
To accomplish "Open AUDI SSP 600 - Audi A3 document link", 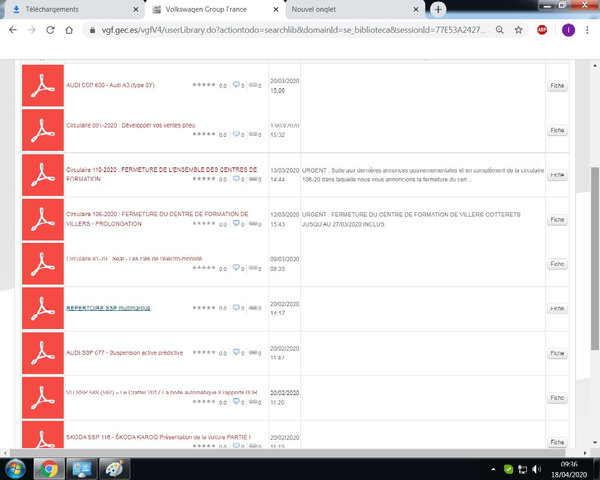I will click(110, 85).
